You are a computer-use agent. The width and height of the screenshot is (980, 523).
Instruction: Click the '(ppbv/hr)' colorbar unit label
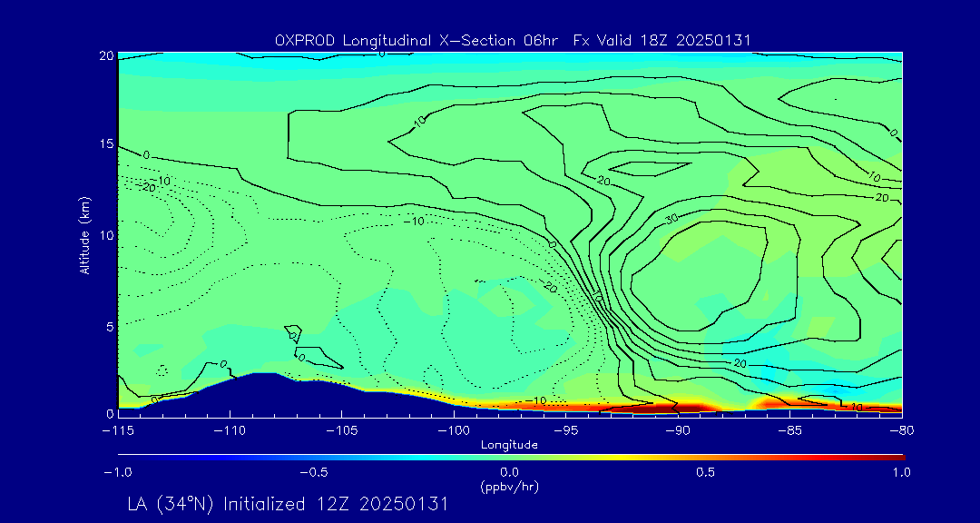pyautogui.click(x=509, y=487)
